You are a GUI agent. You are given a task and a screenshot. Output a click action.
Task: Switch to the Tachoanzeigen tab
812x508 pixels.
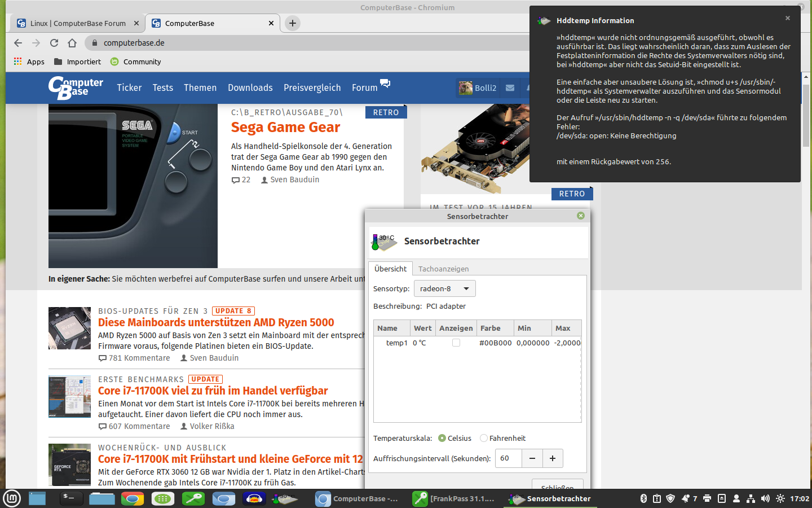[x=443, y=269]
